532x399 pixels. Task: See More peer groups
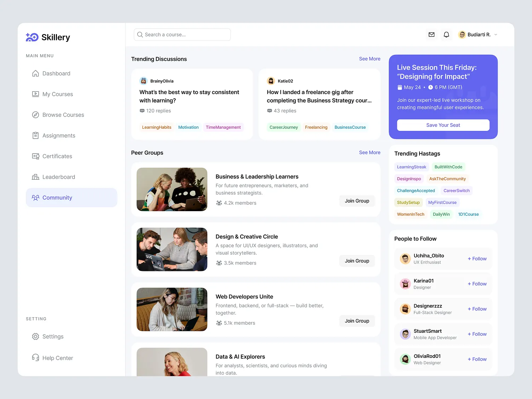click(x=370, y=152)
